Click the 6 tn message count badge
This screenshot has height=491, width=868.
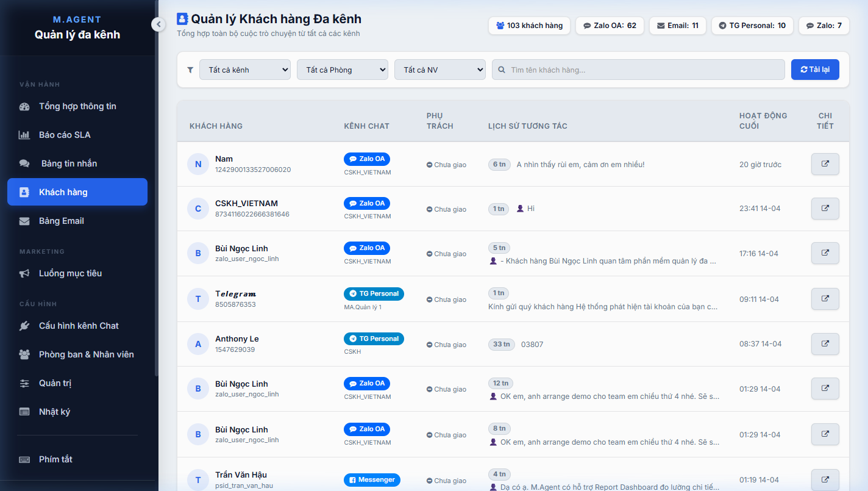[x=499, y=164]
